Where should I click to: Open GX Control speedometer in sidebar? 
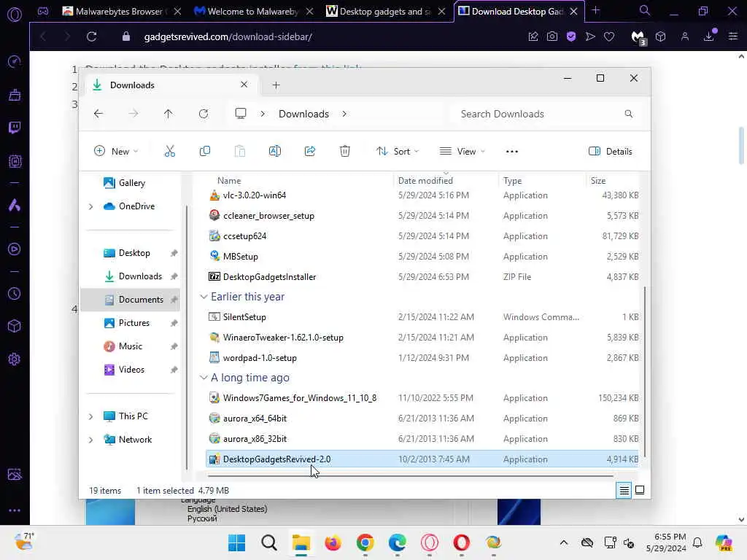pyautogui.click(x=15, y=61)
